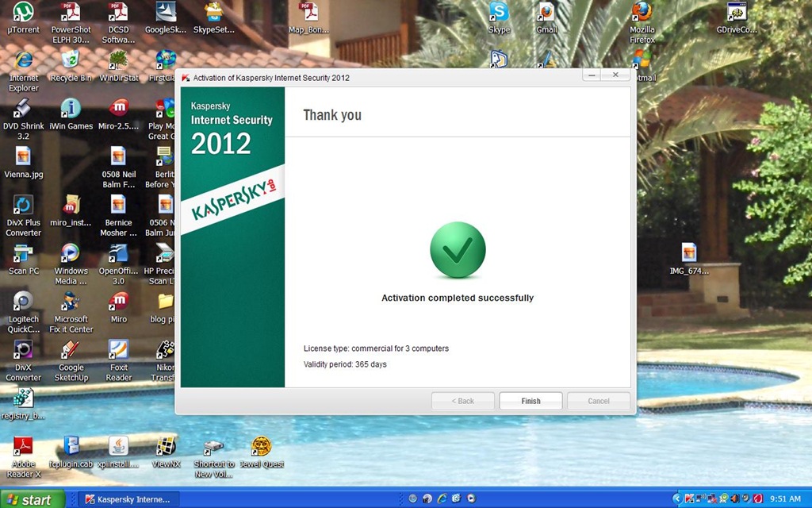Open the GDriveCo desktop icon
Viewport: 812px width, 508px height.
[737, 19]
